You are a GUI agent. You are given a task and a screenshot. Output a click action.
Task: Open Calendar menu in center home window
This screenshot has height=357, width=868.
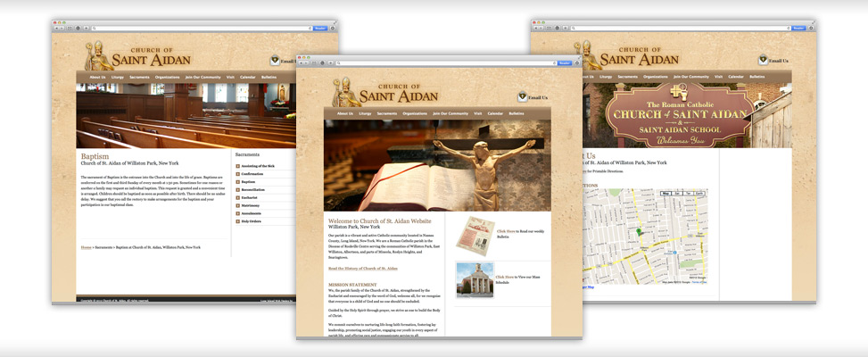[495, 113]
